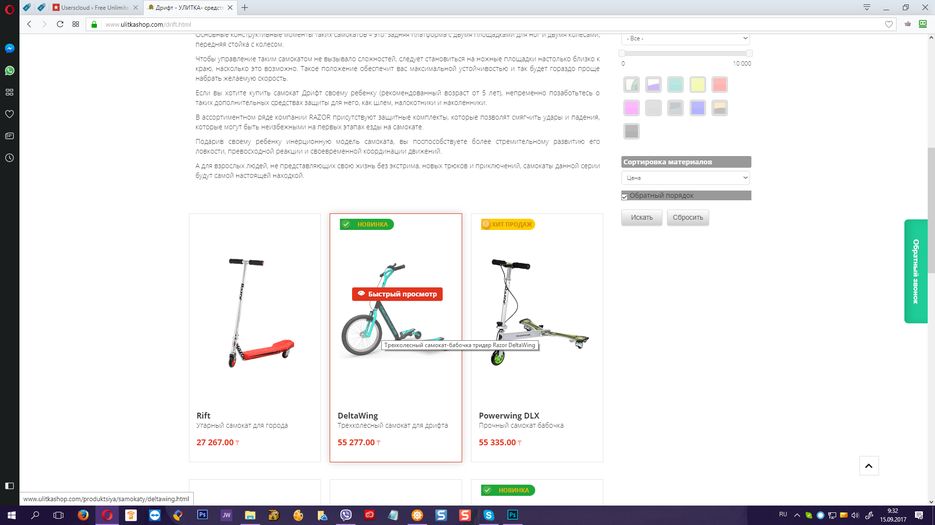The width and height of the screenshot is (935, 525).
Task: Open the Windows Start menu
Action: 11,515
